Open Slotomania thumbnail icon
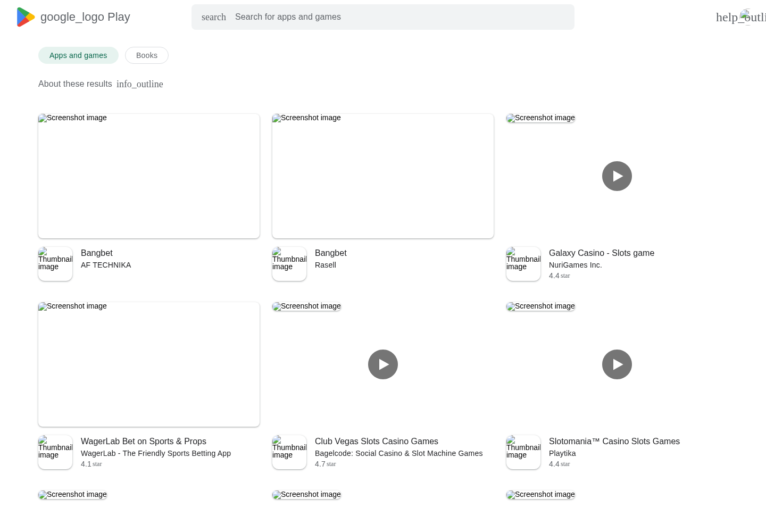Viewport: 766px width, 532px height. 523,452
